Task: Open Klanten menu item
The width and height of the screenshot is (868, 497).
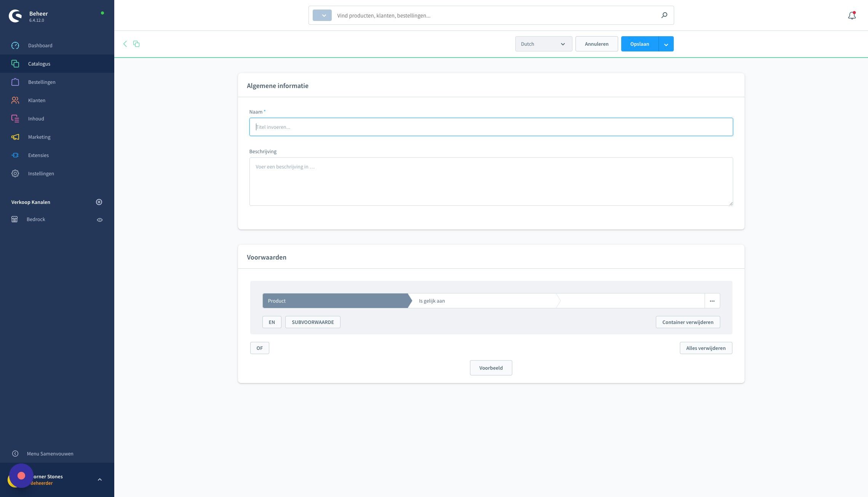Action: pos(57,100)
